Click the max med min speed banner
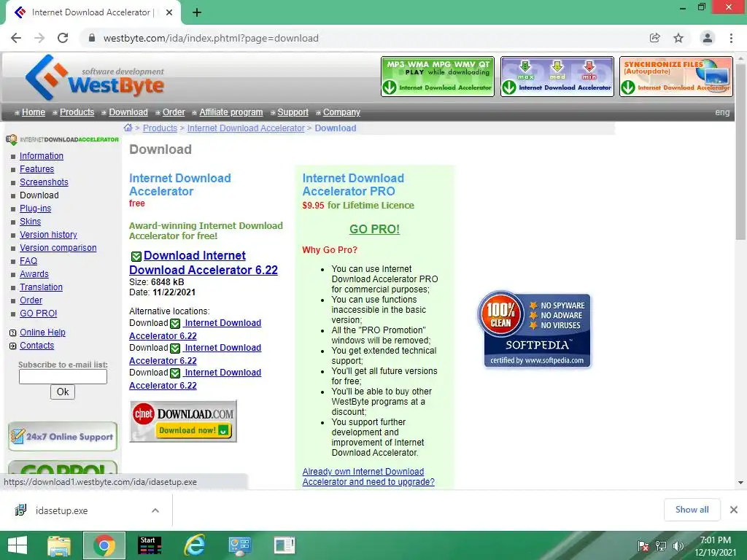Viewport: 747px width, 560px height. tap(557, 77)
